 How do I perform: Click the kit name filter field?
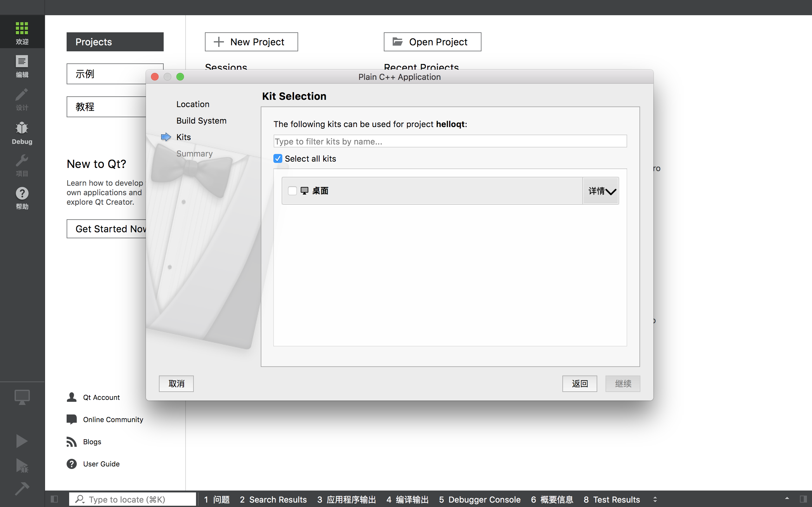[x=450, y=142]
